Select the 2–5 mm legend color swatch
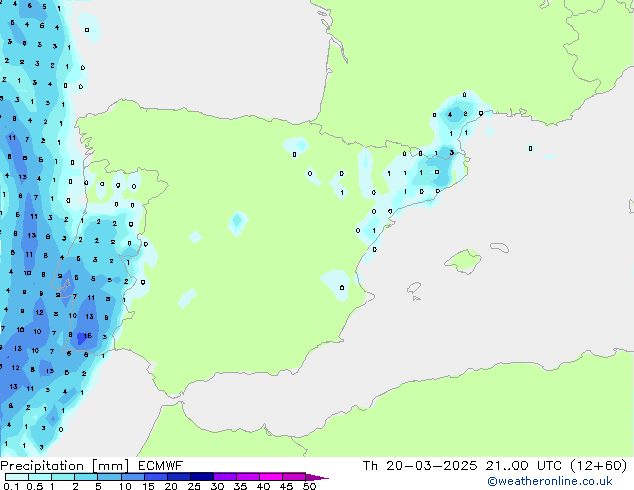Image resolution: width=634 pixels, height=490 pixels. 86,477
